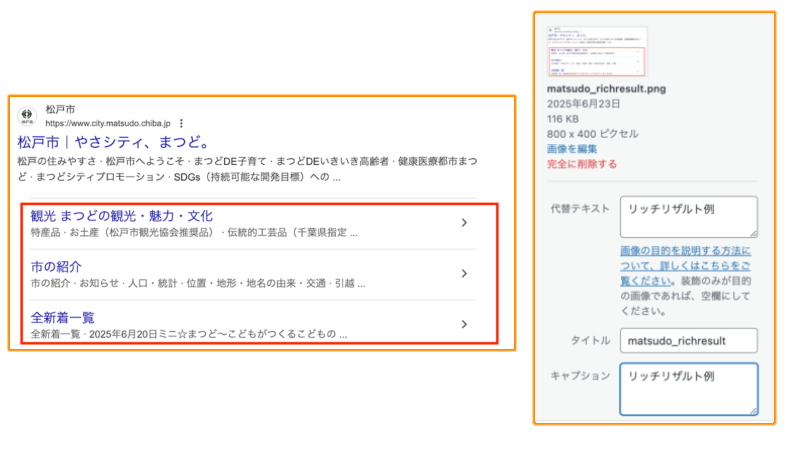Image resolution: width=800 pixels, height=450 pixels.
Task: Click the matsudo_richresult.png thumbnail preview
Action: coord(596,51)
